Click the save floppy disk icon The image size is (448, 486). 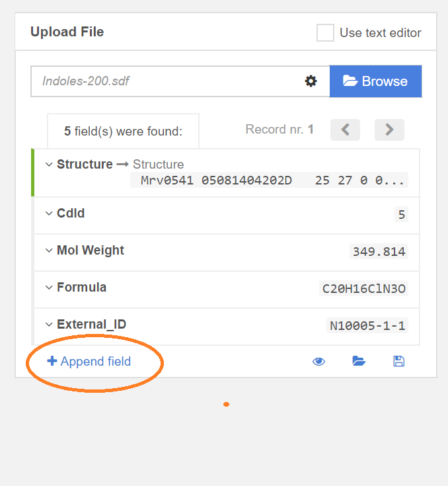(x=398, y=362)
